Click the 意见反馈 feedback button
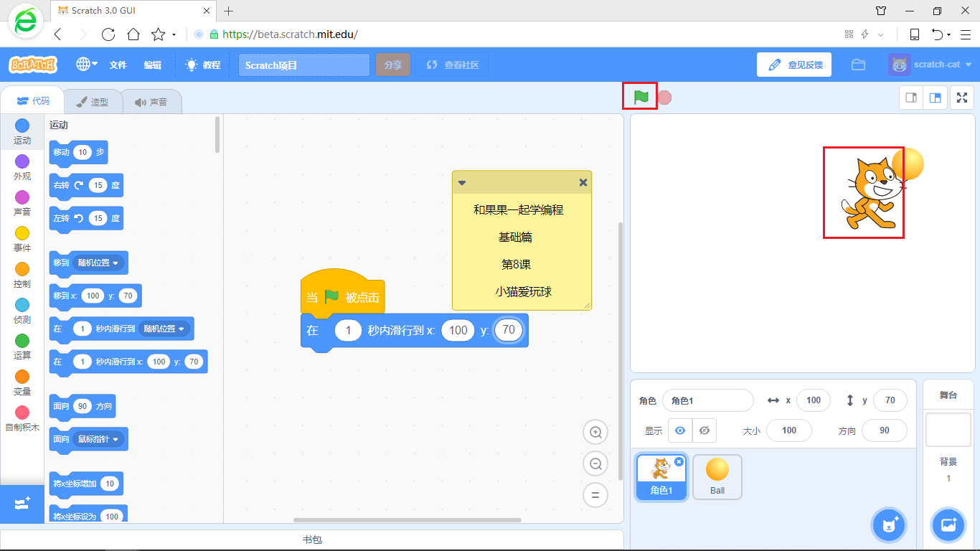Image resolution: width=980 pixels, height=551 pixels. (x=793, y=65)
